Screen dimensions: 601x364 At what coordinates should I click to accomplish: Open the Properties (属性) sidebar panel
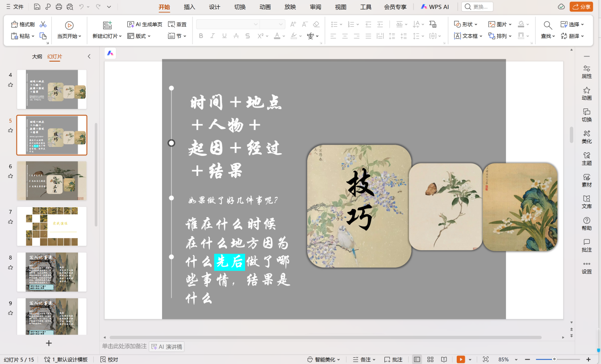tap(587, 71)
